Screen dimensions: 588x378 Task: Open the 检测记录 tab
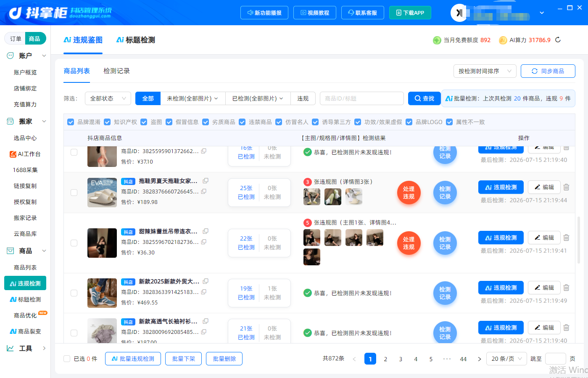pyautogui.click(x=116, y=71)
